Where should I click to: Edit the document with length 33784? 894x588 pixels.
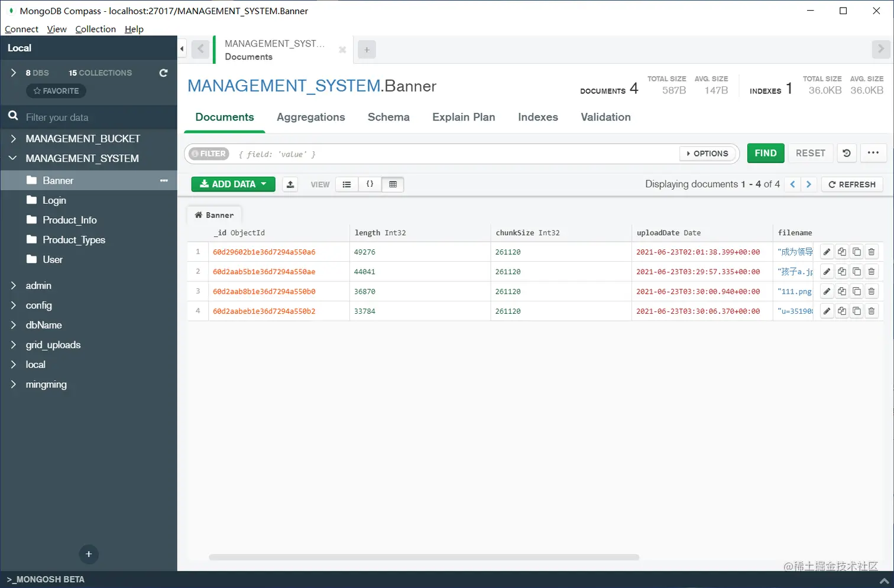tap(827, 311)
